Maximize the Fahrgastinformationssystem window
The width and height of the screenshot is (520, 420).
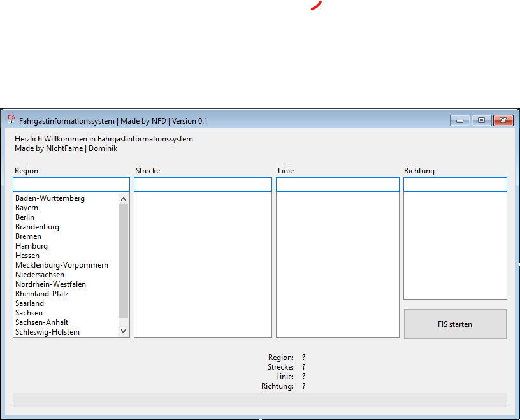(481, 120)
